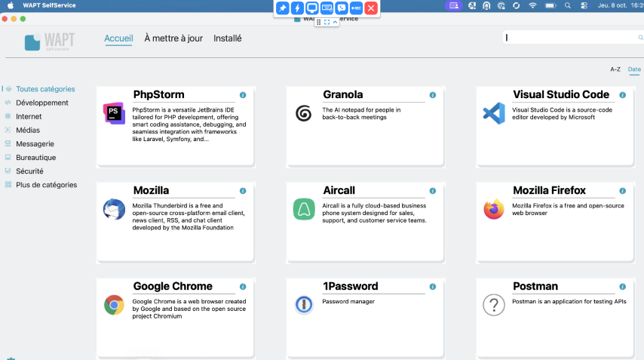
Task: Open the Mozilla Firefox title
Action: tap(549, 190)
